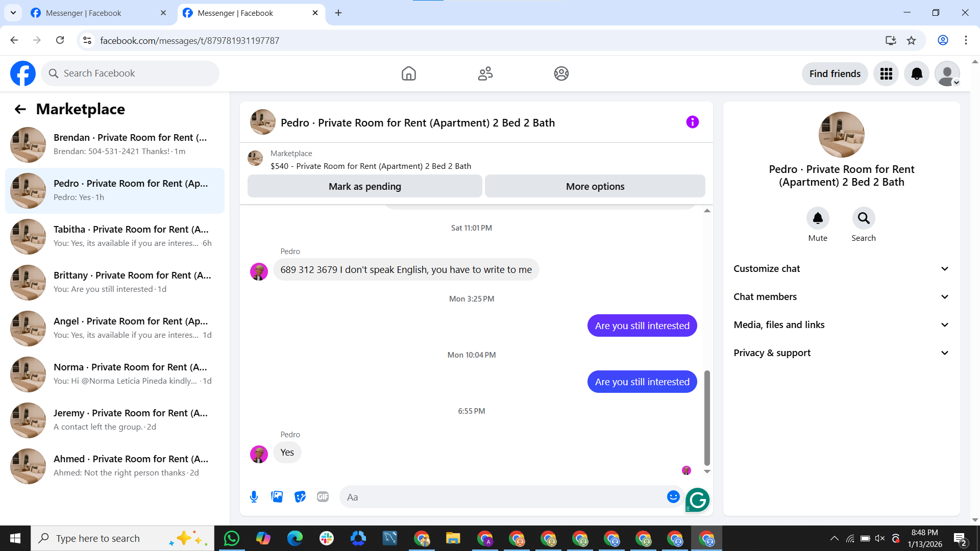The width and height of the screenshot is (980, 551).
Task: Expand the Chat members section
Action: coord(841,297)
